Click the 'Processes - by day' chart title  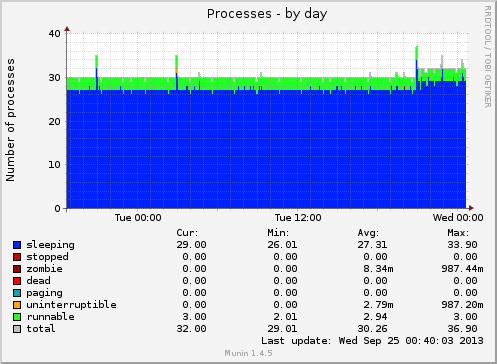click(x=267, y=14)
